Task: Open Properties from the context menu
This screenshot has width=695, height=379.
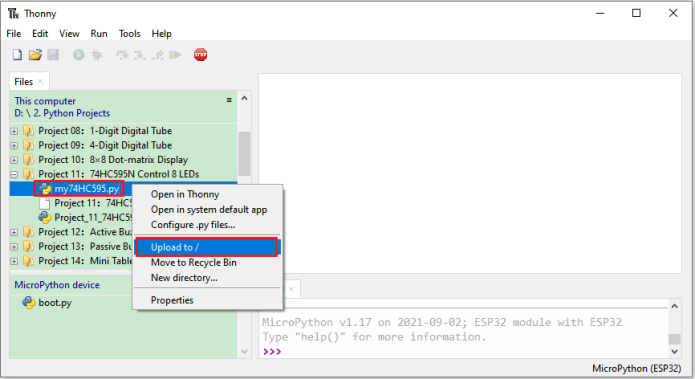Action: pos(207,300)
